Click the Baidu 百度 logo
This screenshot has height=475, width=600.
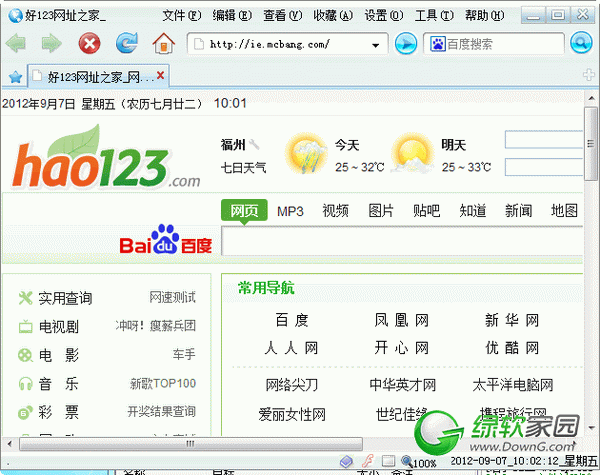pyautogui.click(x=165, y=240)
